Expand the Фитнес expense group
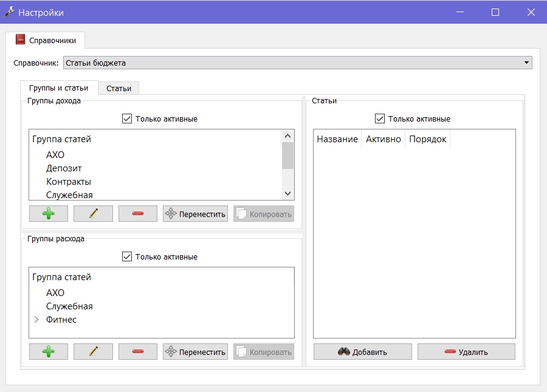The height and width of the screenshot is (392, 547). click(x=36, y=320)
